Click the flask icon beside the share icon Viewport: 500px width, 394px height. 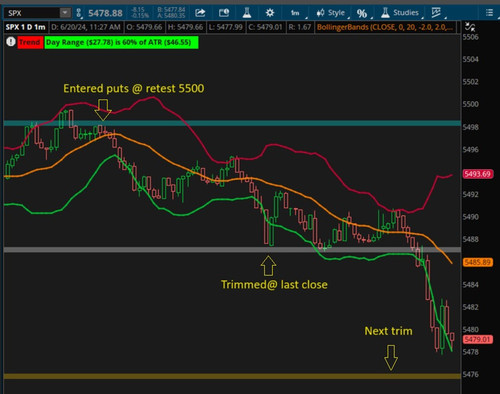[x=247, y=13]
